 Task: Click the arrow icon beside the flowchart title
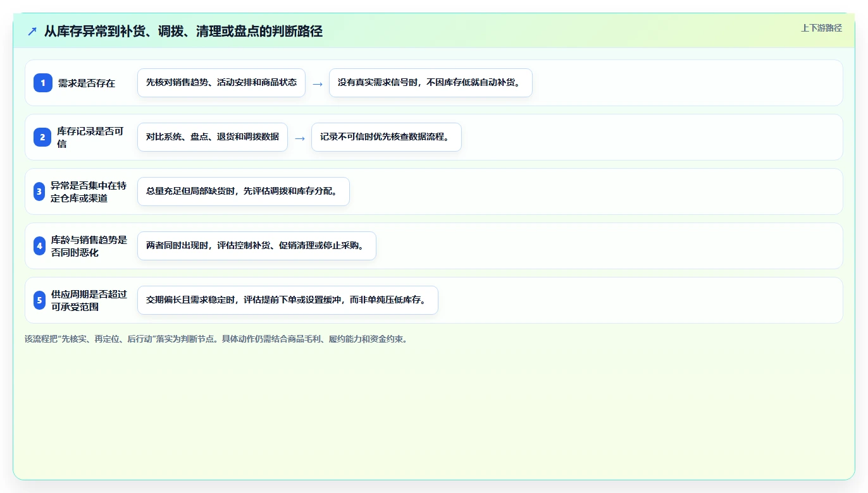(x=32, y=31)
